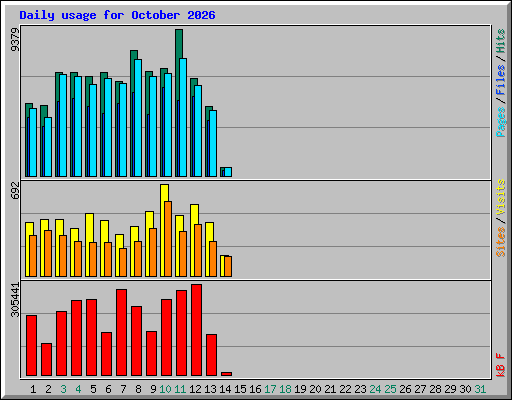Click day 19 on the date axis

click(300, 389)
